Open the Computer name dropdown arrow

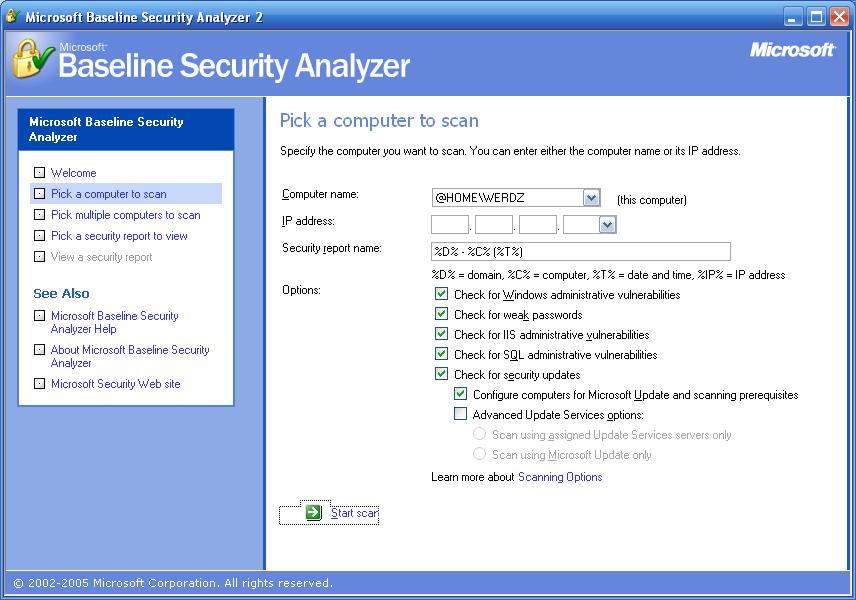point(591,198)
